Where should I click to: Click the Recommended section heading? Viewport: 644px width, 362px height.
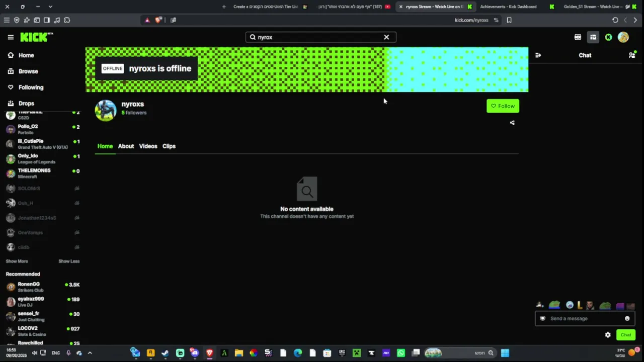click(x=23, y=274)
